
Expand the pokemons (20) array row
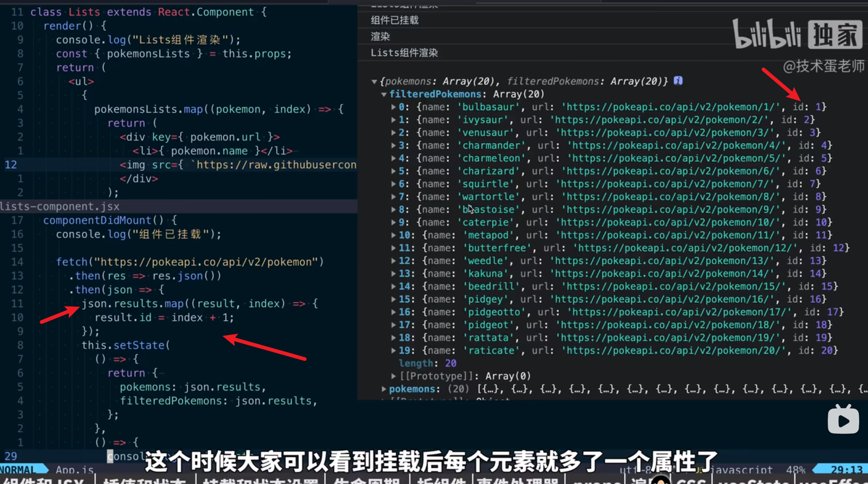(384, 389)
